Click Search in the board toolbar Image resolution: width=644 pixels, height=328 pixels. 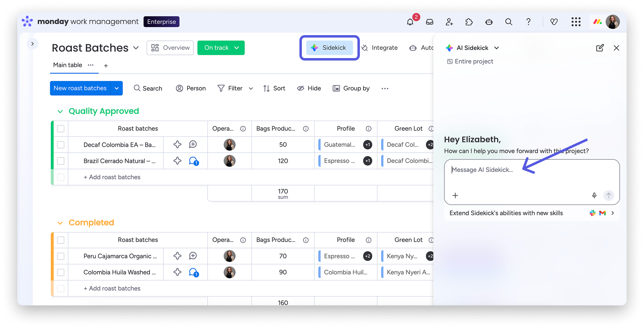(x=148, y=88)
